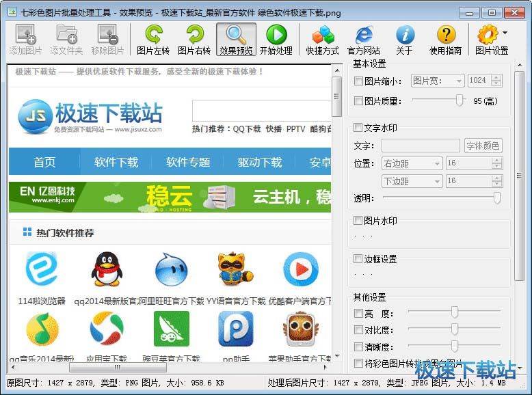Open the 图片宽 dropdown
This screenshot has width=532, height=395.
click(438, 81)
